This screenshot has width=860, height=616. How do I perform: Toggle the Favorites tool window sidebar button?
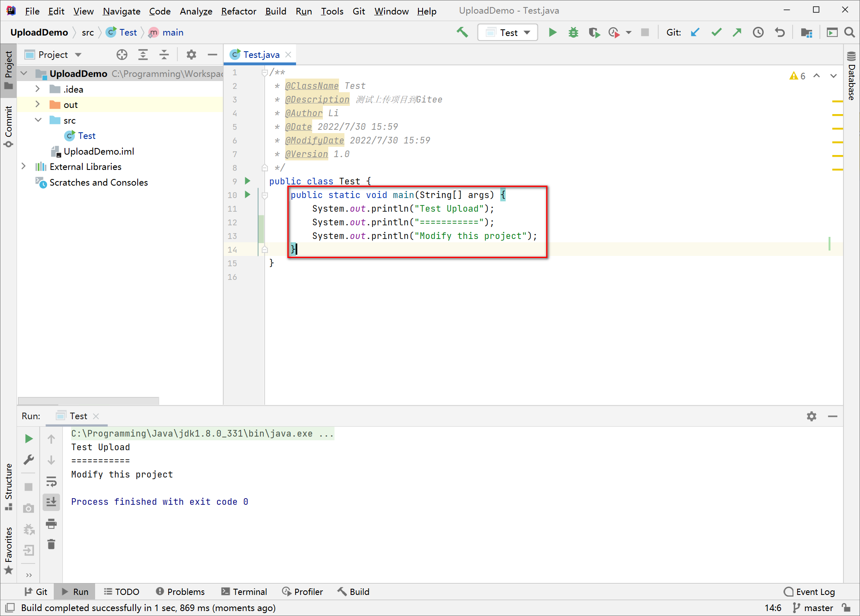tap(8, 550)
